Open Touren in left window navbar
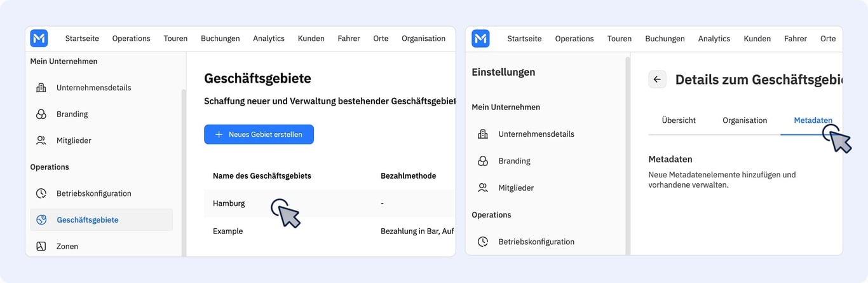The width and height of the screenshot is (868, 283). pyautogui.click(x=175, y=38)
